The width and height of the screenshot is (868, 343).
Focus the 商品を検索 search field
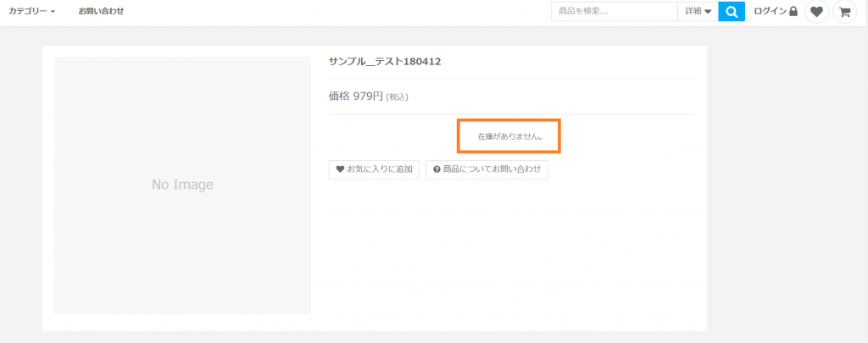614,12
